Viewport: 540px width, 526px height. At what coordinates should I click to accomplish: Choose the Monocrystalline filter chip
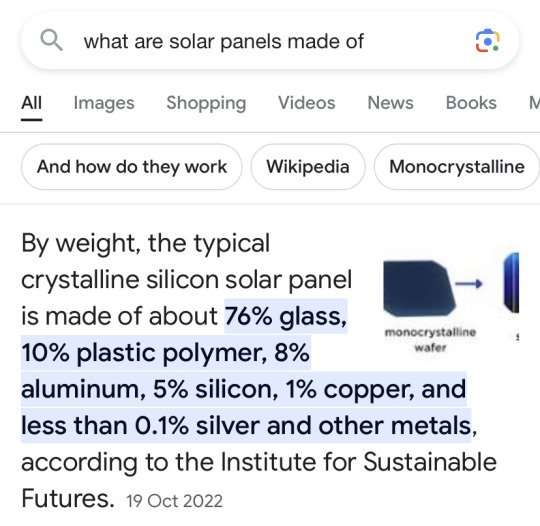coord(457,167)
